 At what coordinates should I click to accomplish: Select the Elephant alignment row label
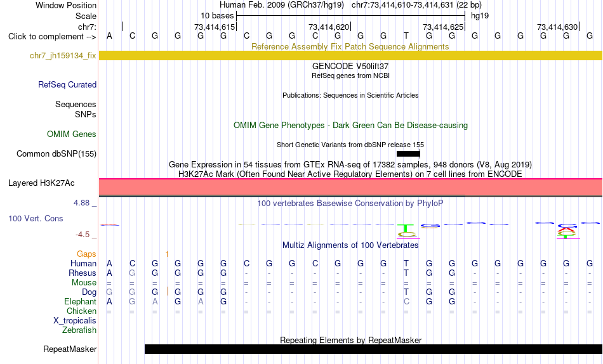(80, 301)
